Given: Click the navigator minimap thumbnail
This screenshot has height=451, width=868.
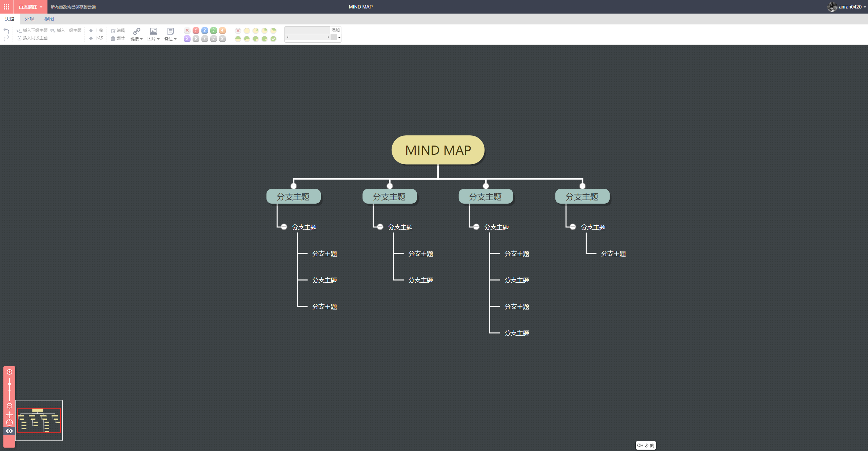Looking at the screenshot, I should pyautogui.click(x=39, y=420).
